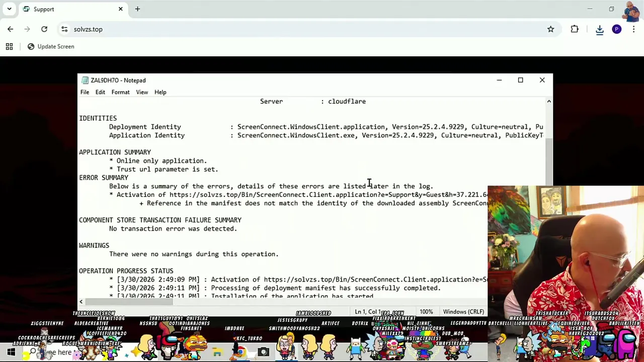Click the 'Below is a summary of the errors' line

click(x=271, y=186)
